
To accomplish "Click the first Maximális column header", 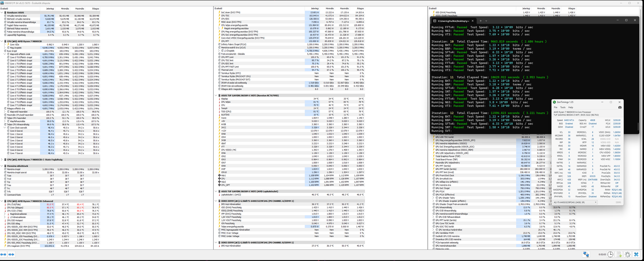I will 77,9.
